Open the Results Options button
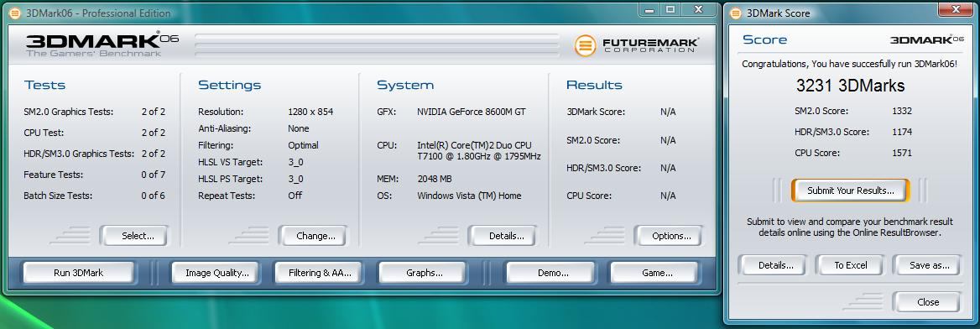The width and height of the screenshot is (980, 329). click(x=671, y=236)
